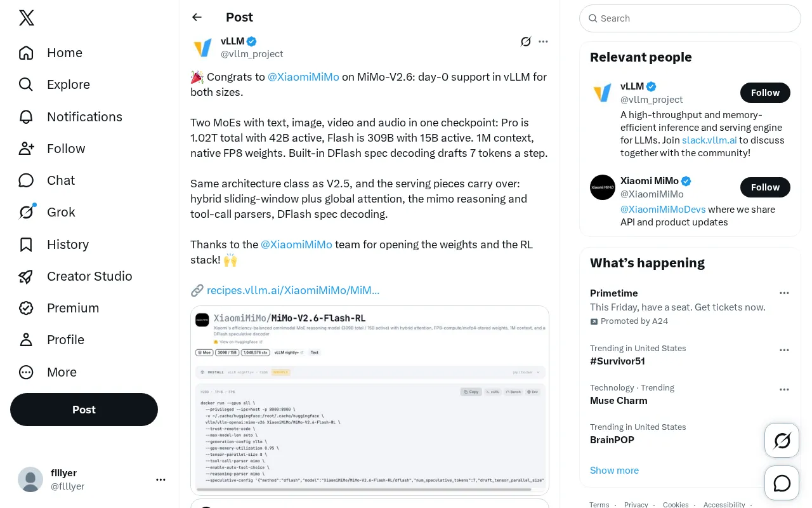
Task: Open Creator Studio rocket icon
Action: point(26,276)
